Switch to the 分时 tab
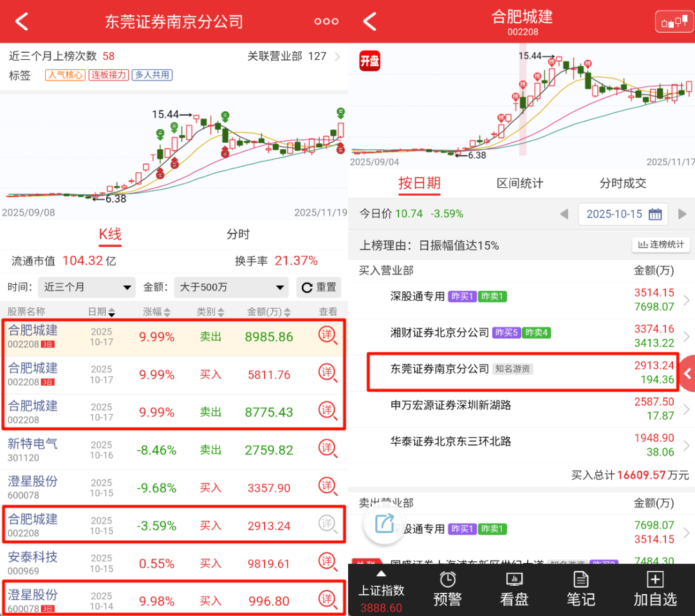 [238, 234]
